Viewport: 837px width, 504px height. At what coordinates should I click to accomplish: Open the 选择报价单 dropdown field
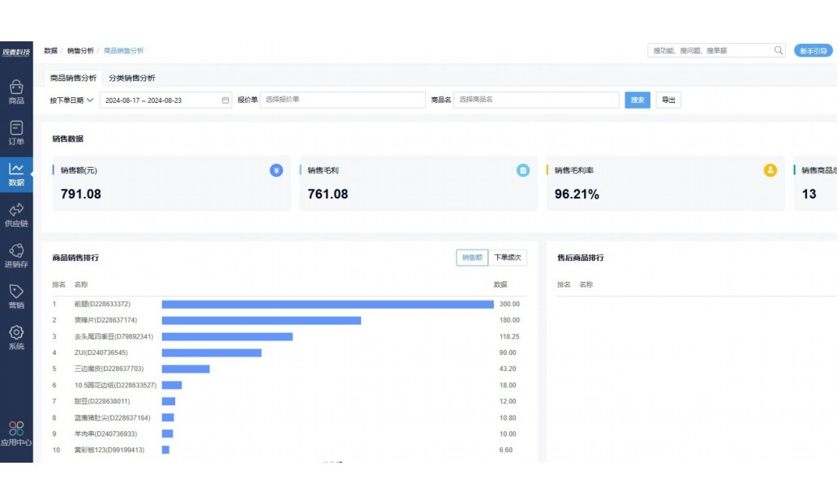click(x=342, y=100)
